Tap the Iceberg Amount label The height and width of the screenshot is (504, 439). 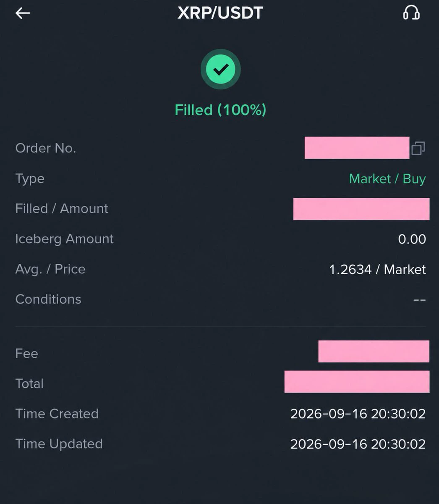(64, 239)
